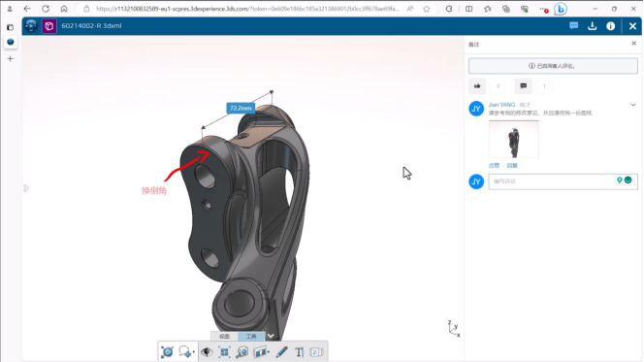Open the browser settings and more menu
Viewport: 644px width, 362px height.
(543, 9)
